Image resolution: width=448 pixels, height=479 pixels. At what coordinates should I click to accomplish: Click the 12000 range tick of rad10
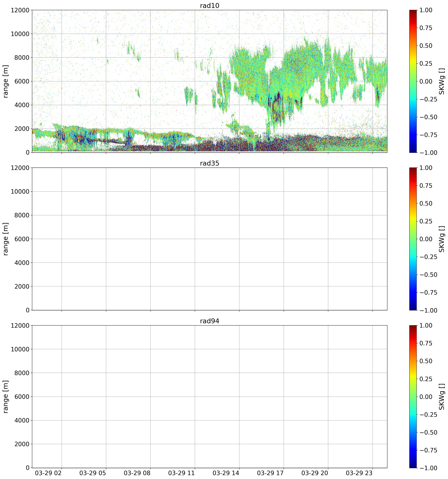tap(20, 10)
